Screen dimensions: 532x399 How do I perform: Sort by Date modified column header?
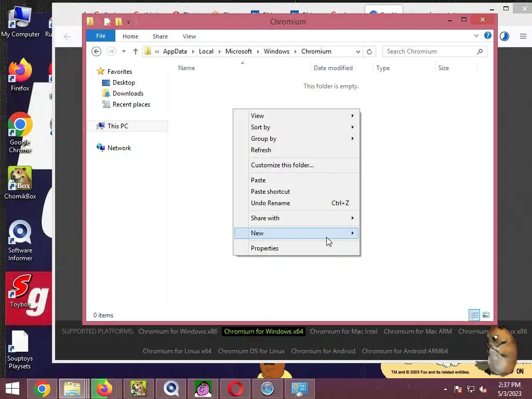(x=333, y=68)
